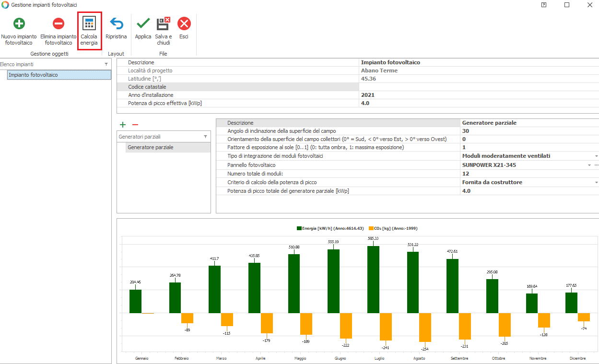Image resolution: width=599 pixels, height=364 pixels.
Task: Click the Salva e chiudi icon
Action: [163, 24]
